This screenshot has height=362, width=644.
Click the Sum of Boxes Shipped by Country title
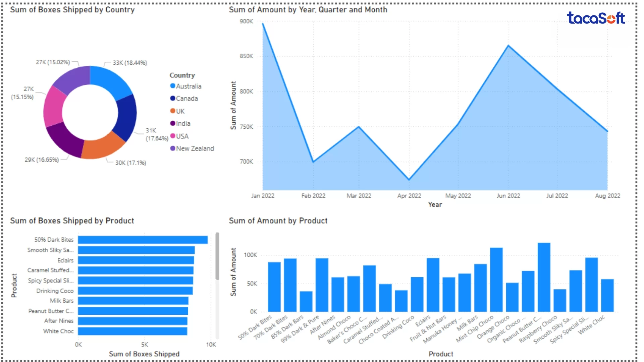tap(72, 10)
